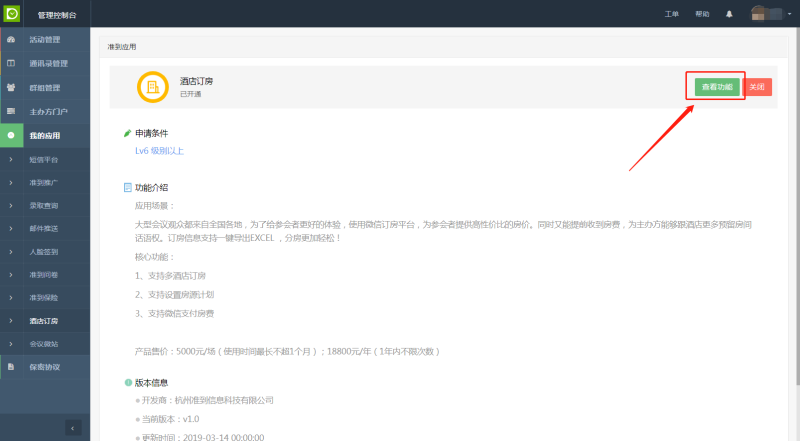Open the 帮助 link in top bar

click(x=702, y=14)
